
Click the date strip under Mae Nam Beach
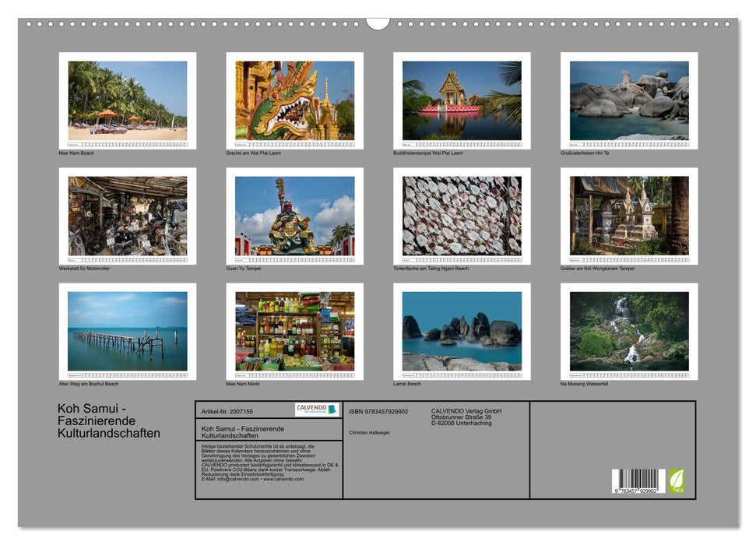click(x=121, y=143)
